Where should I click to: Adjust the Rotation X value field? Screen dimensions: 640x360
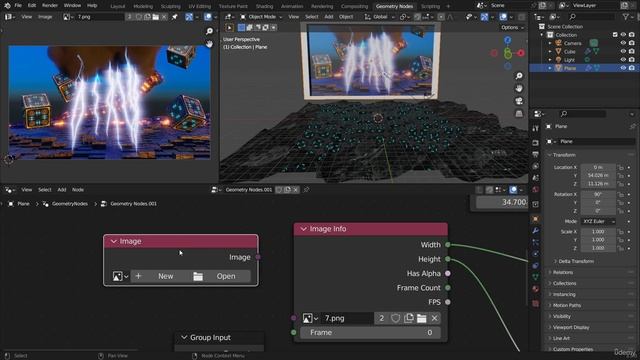pos(598,194)
